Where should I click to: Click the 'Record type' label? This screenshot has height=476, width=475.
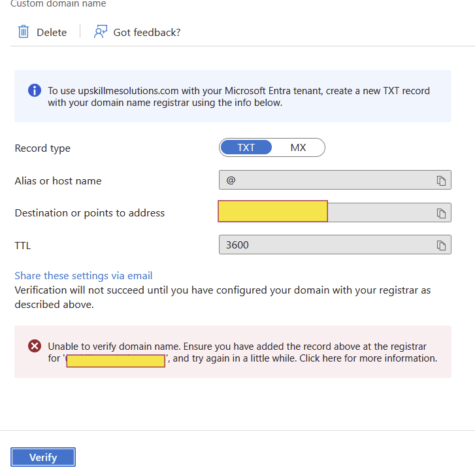(42, 148)
